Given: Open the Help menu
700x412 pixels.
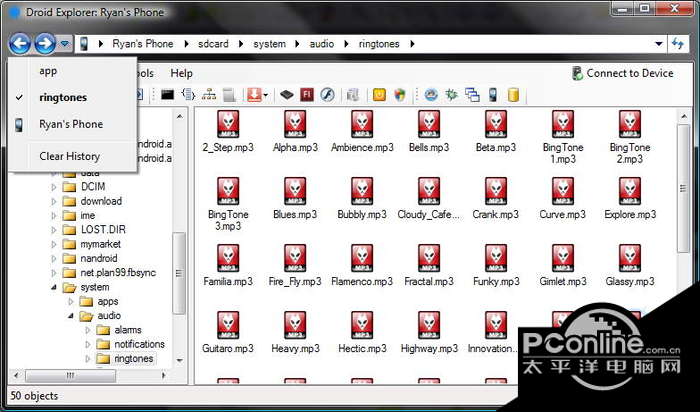Looking at the screenshot, I should [181, 73].
